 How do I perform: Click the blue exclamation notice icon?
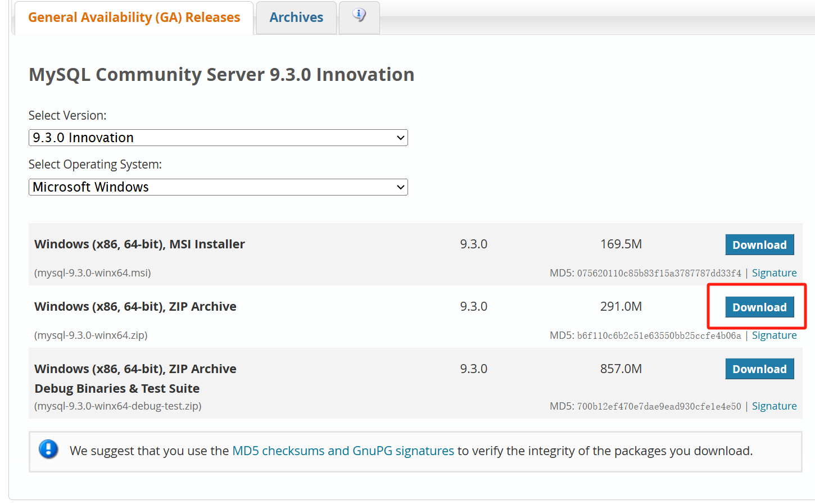[x=48, y=449]
